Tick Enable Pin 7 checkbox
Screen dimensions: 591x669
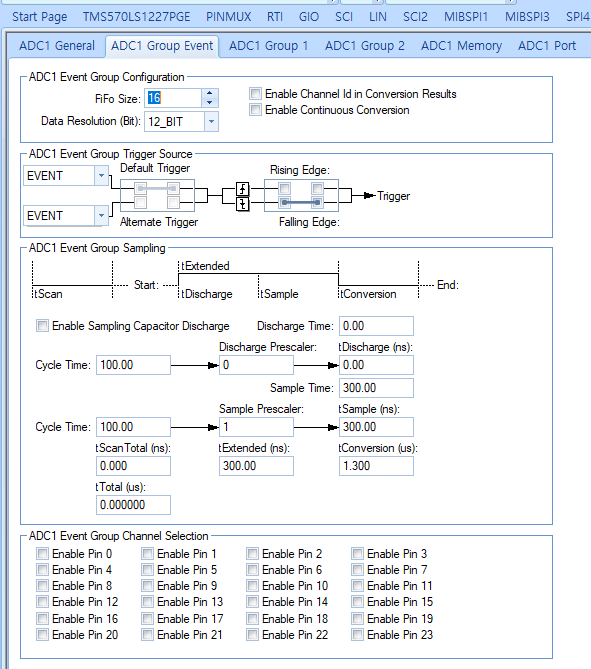357,570
